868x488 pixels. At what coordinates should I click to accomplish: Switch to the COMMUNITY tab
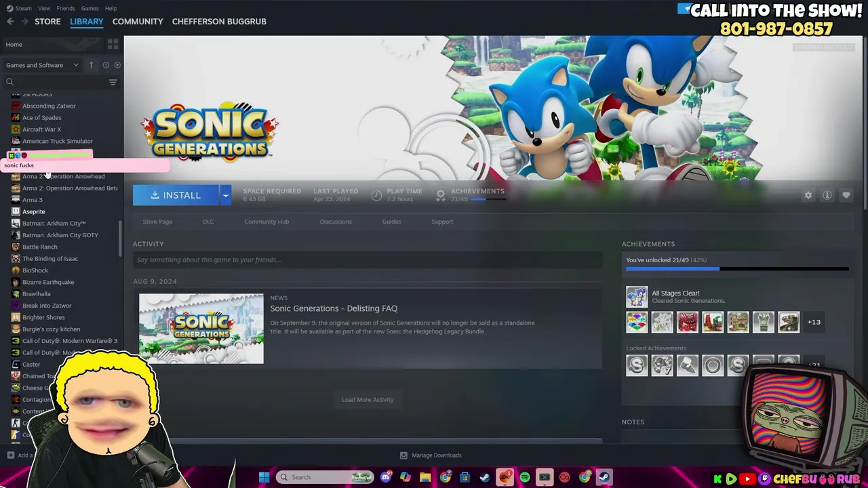point(138,22)
